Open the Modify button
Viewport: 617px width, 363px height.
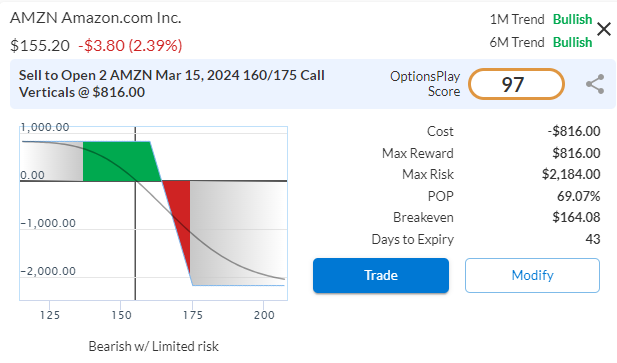[x=532, y=275]
